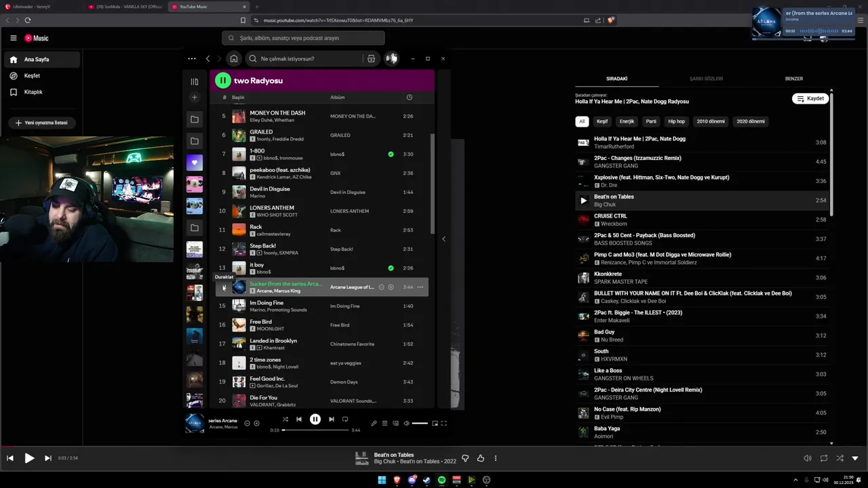This screenshot has width=868, height=488.
Task: Like Beat'n on Tables thumbs up
Action: tap(481, 458)
